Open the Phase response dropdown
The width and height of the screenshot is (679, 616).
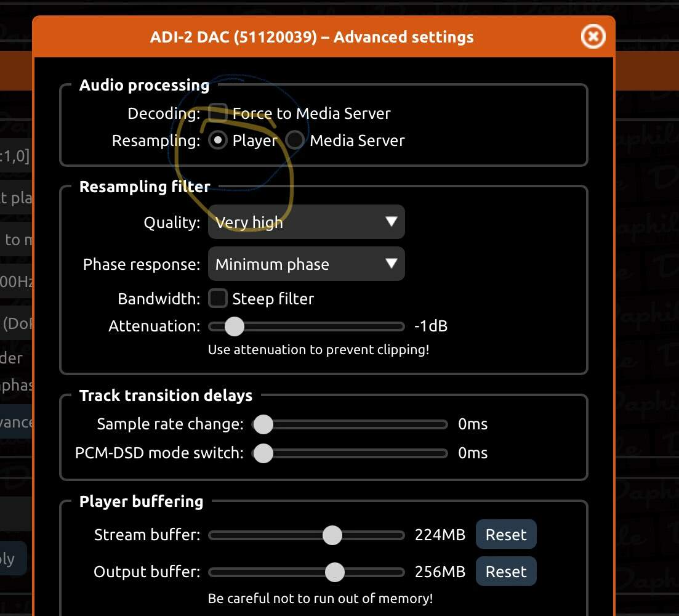(306, 264)
